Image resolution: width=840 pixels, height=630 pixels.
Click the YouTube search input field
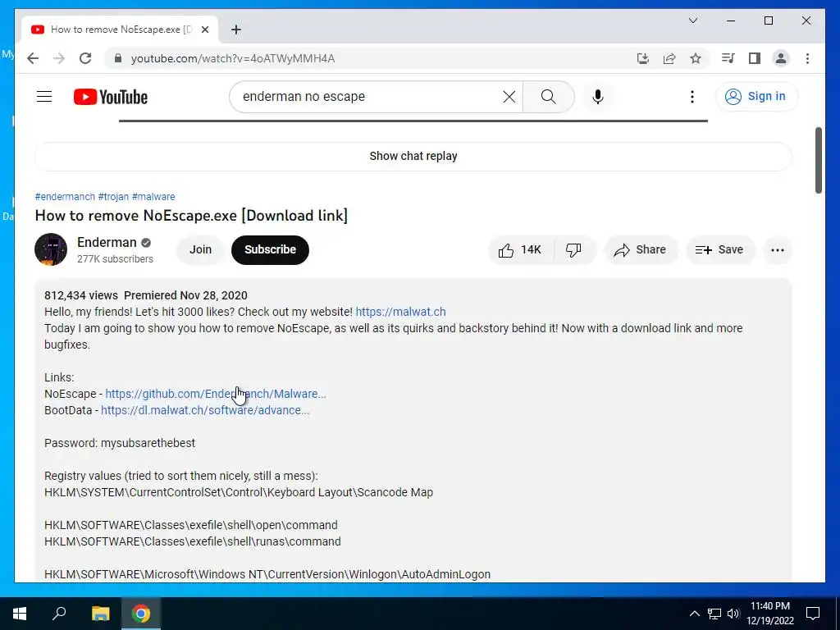[x=370, y=97]
